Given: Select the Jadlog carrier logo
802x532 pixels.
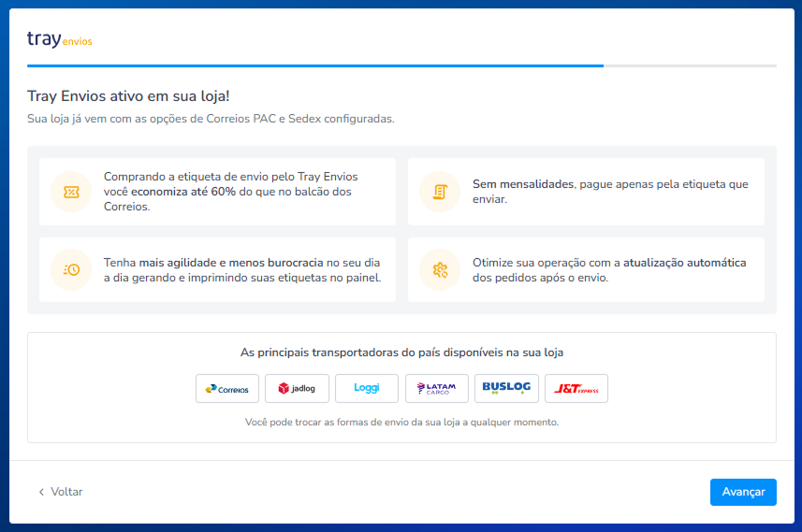Looking at the screenshot, I should click(297, 388).
